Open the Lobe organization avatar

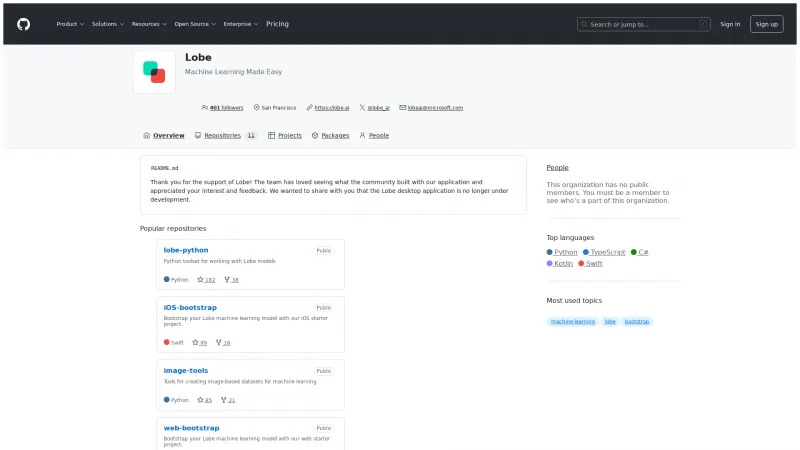(x=154, y=72)
